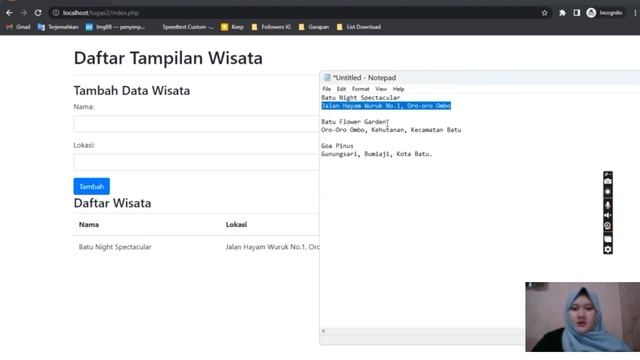This screenshot has height=360, width=640.
Task: Open the ImgBB bookmark
Action: point(116,27)
